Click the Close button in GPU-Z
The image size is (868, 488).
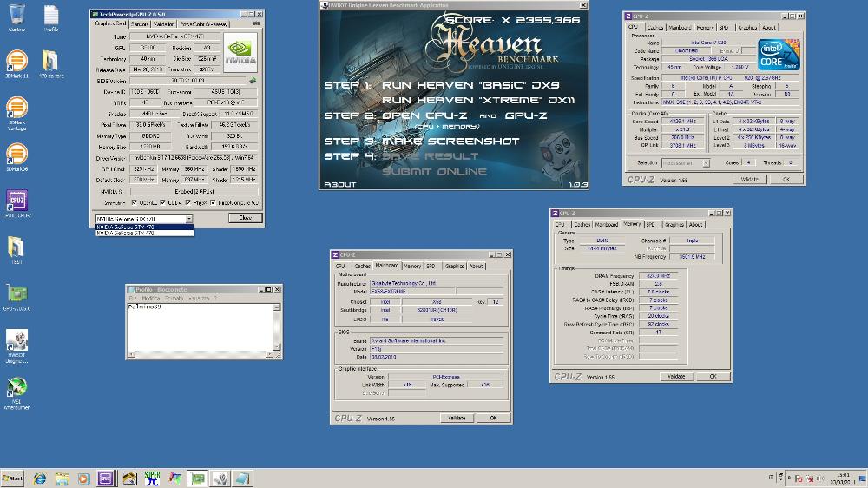point(246,218)
